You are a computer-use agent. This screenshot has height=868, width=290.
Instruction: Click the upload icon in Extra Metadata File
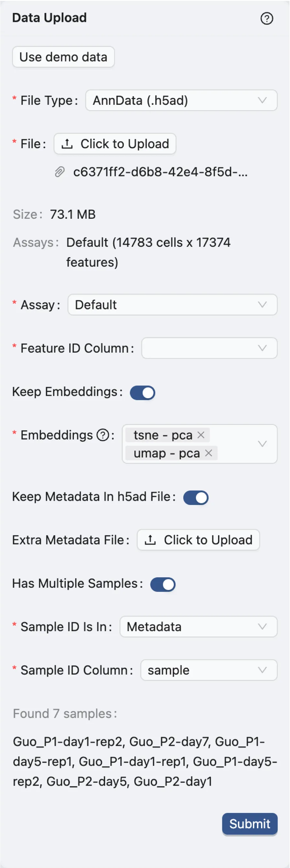(x=151, y=539)
